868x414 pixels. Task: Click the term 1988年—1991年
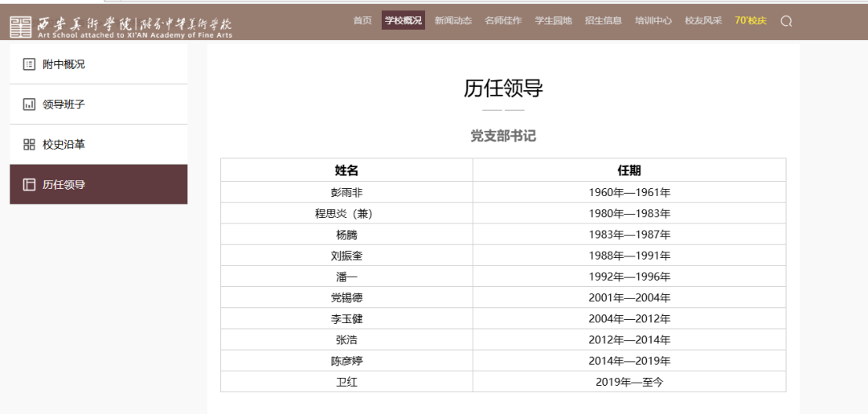click(x=629, y=255)
